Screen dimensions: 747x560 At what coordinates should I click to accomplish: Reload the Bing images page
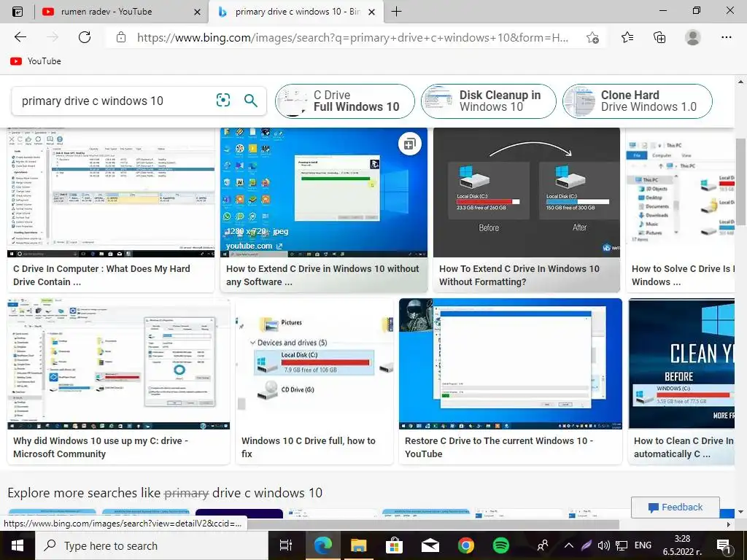click(85, 37)
